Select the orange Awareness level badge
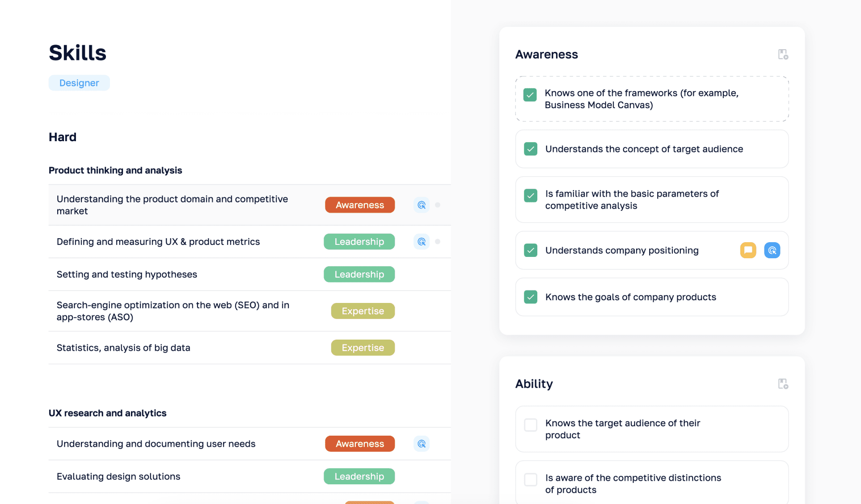The height and width of the screenshot is (504, 861). [360, 205]
